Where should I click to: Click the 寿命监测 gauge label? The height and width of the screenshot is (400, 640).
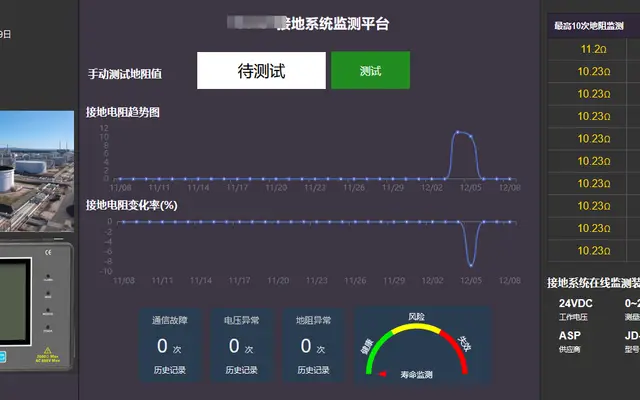(416, 374)
